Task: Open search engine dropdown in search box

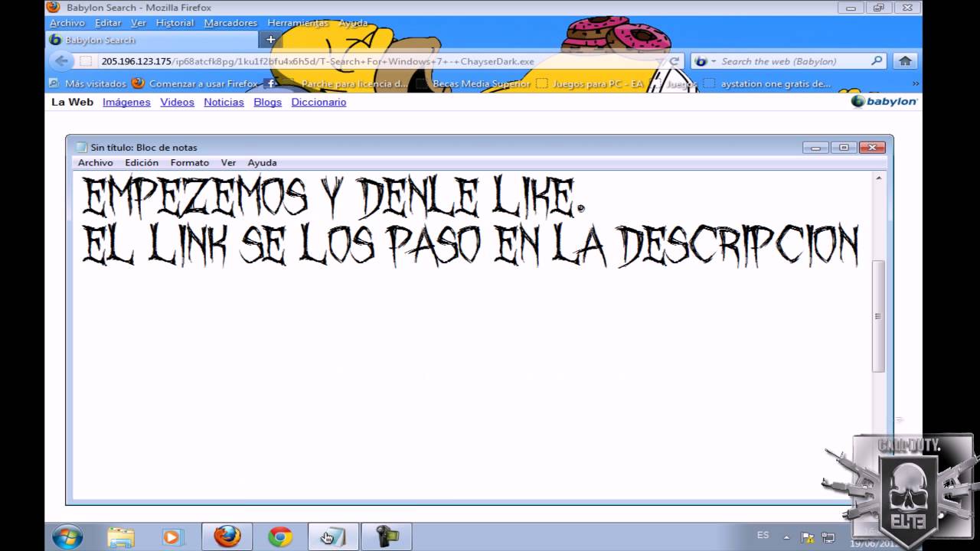Action: (x=704, y=61)
